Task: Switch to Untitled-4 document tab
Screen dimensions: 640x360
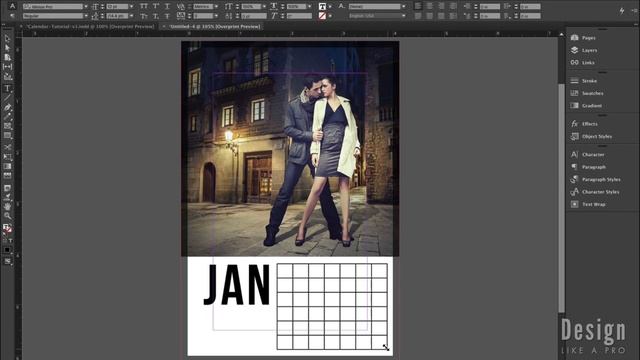Action: (215, 27)
